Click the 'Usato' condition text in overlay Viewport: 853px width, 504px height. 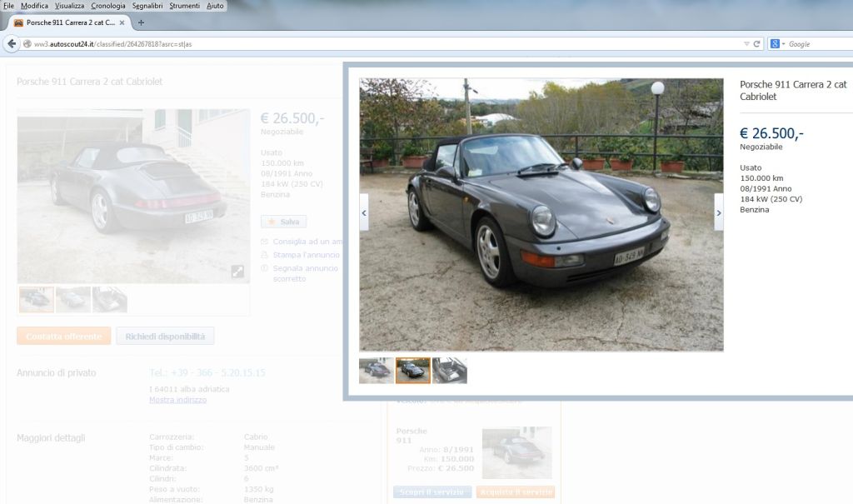click(x=751, y=167)
